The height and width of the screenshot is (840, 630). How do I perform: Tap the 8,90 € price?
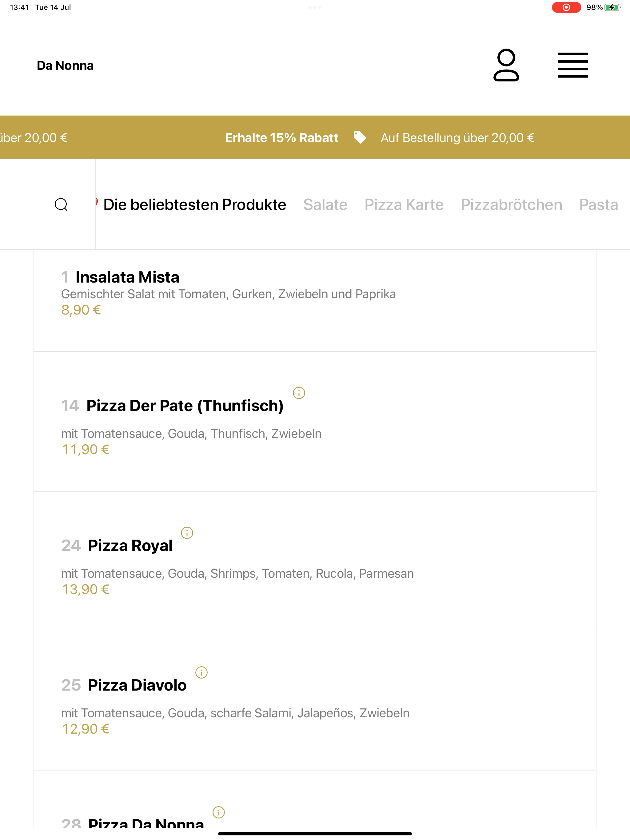click(81, 310)
